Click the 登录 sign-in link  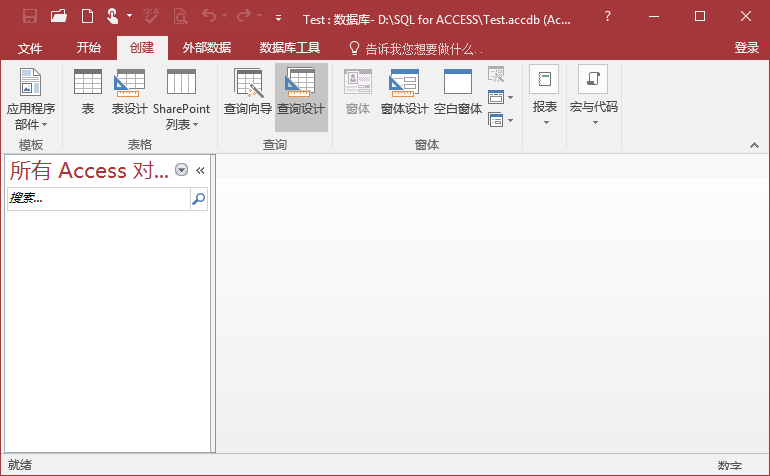coord(746,48)
